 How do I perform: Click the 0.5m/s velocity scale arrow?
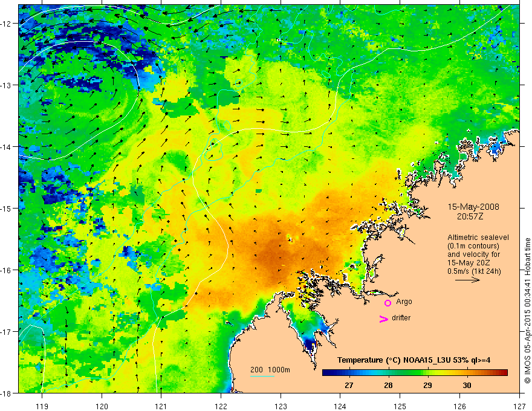click(x=467, y=280)
